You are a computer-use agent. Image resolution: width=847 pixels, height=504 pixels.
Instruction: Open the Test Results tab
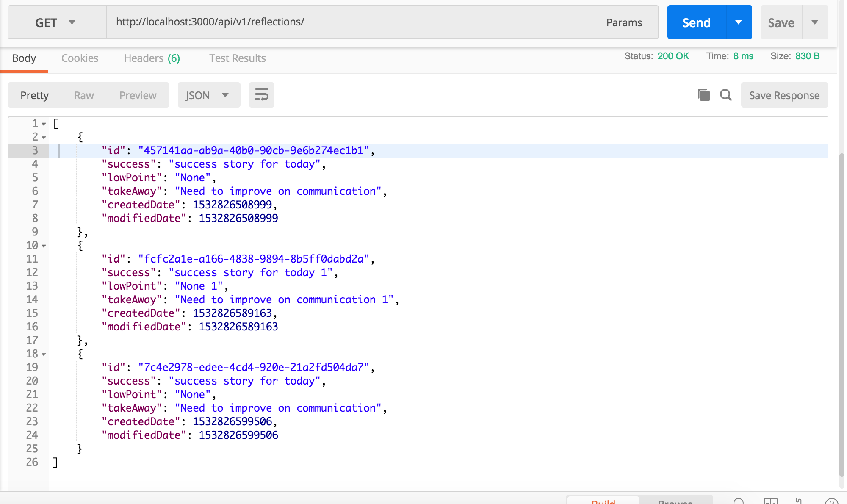pyautogui.click(x=237, y=58)
